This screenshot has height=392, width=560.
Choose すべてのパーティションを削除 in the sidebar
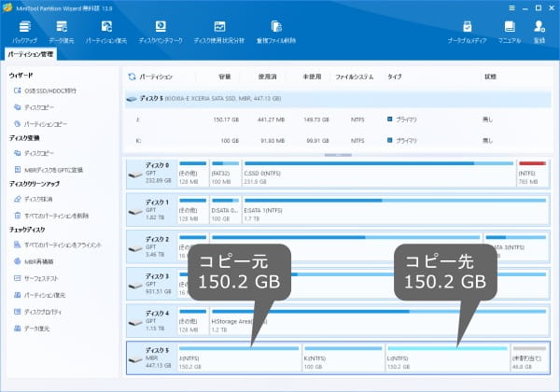coord(51,216)
